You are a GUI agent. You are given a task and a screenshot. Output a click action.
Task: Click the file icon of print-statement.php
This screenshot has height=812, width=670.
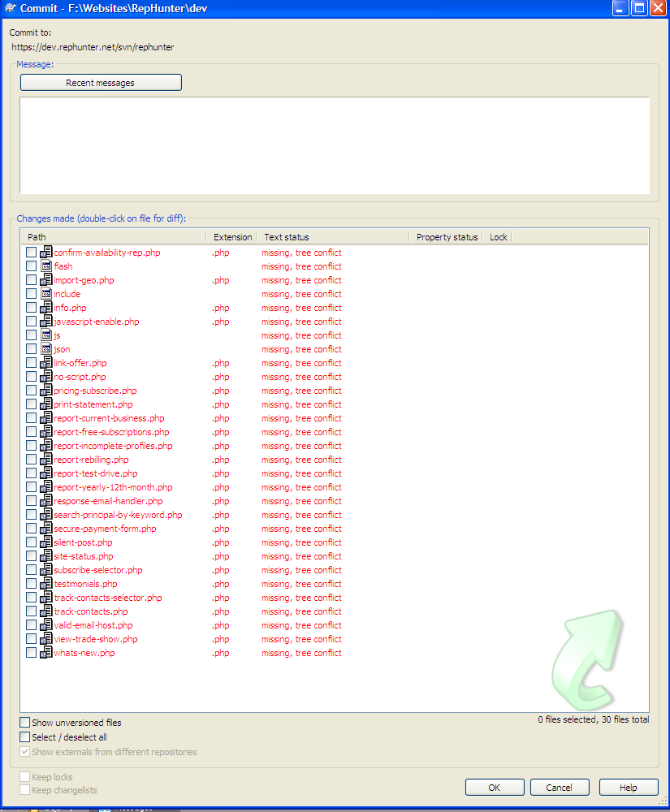coord(46,404)
